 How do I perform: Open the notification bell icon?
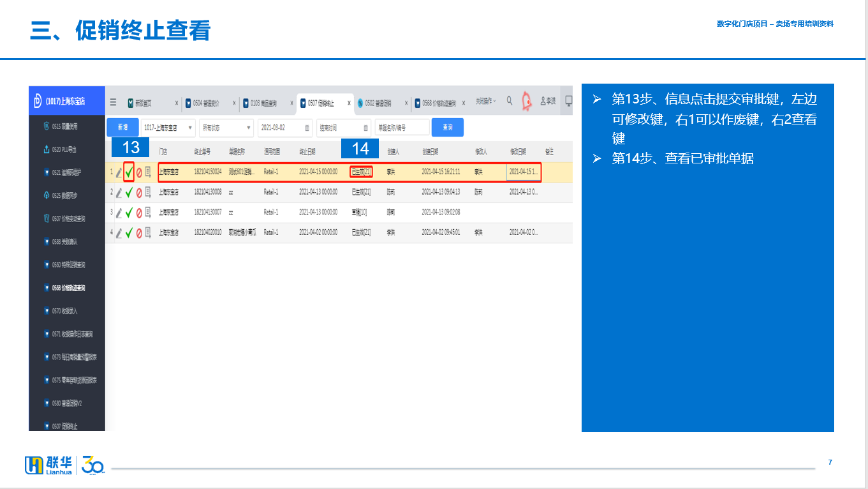(x=527, y=101)
